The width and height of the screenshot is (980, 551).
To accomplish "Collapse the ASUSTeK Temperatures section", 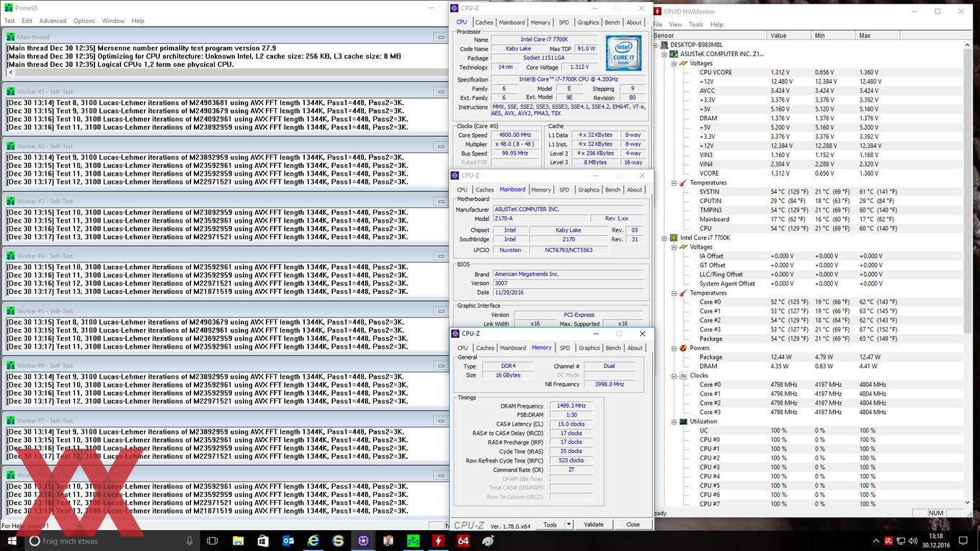I will pos(674,183).
